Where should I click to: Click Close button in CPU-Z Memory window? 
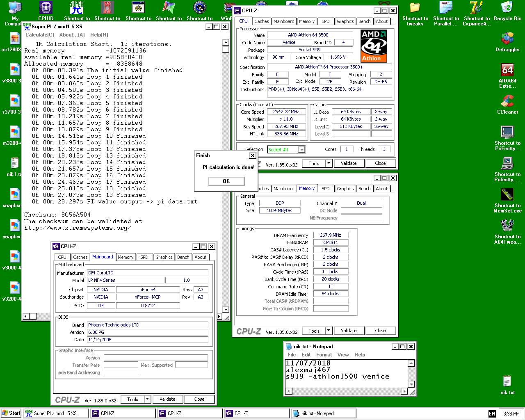(x=380, y=331)
